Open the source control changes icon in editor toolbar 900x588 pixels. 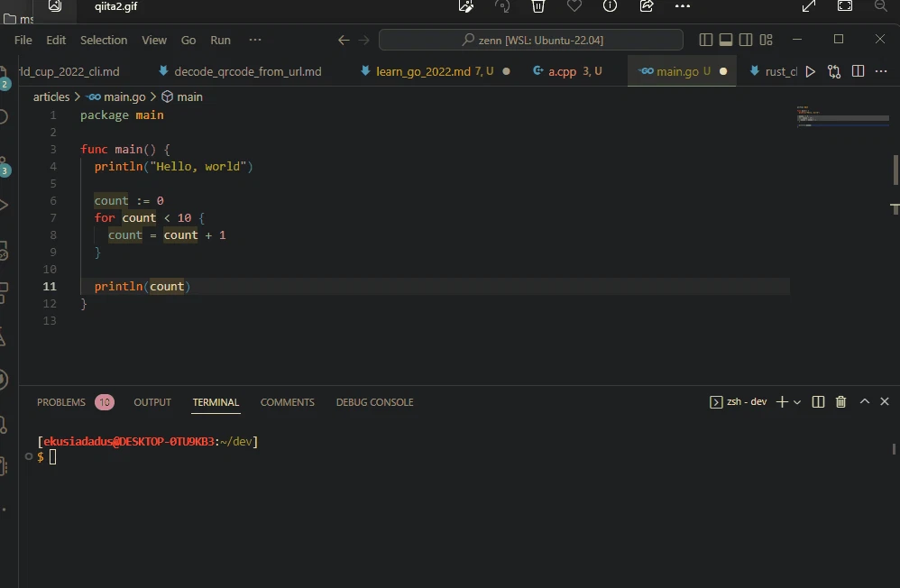(x=834, y=72)
